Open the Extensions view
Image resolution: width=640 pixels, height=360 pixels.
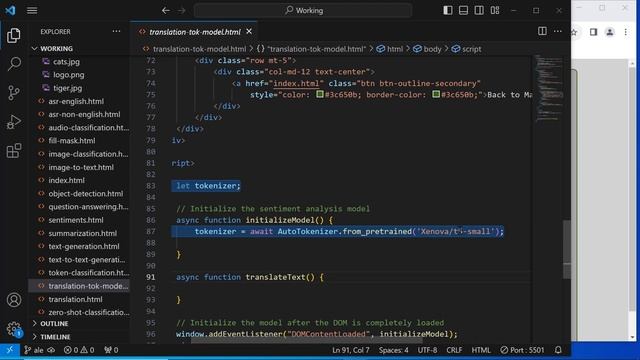click(13, 151)
